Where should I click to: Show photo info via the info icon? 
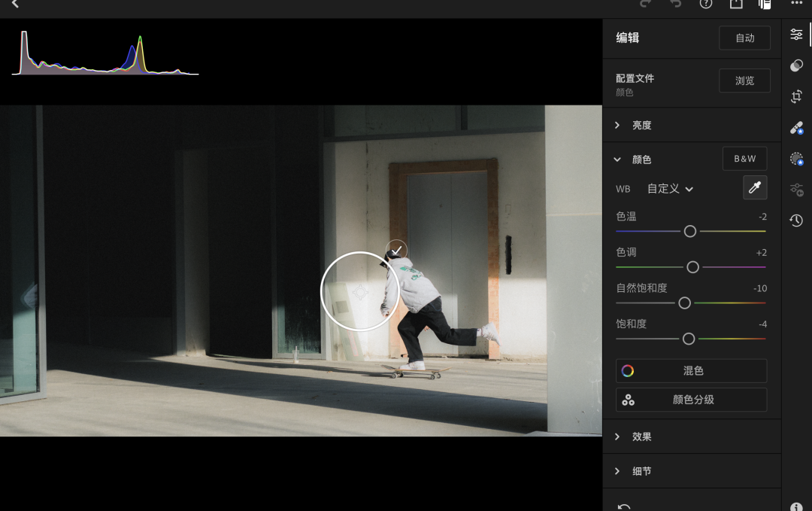796,506
